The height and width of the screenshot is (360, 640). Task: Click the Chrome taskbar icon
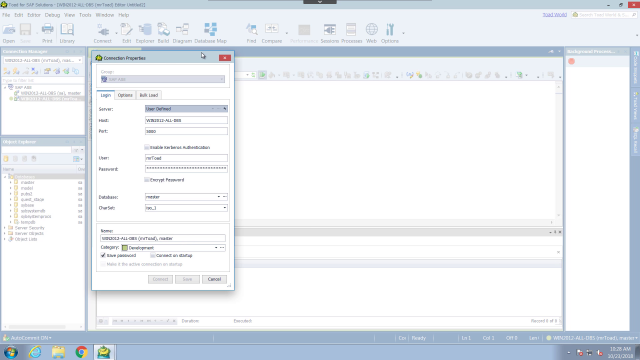(82, 352)
